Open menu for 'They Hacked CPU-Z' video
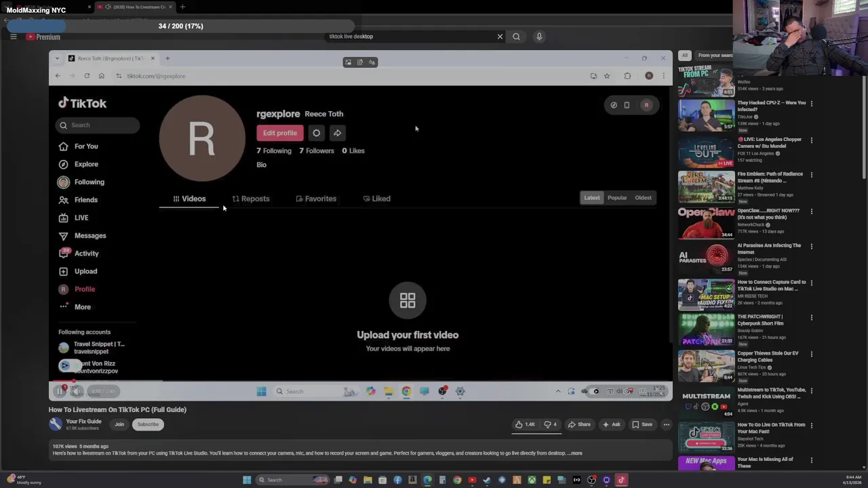Image resolution: width=868 pixels, height=488 pixels. point(812,104)
